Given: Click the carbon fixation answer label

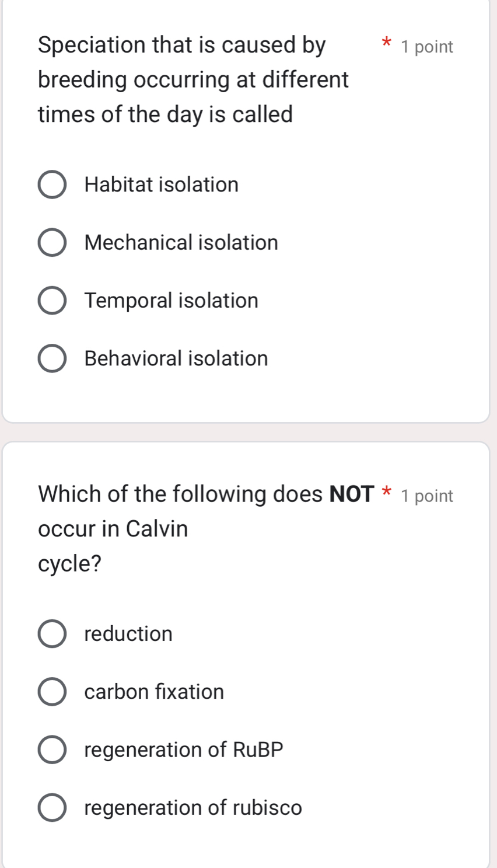Looking at the screenshot, I should click(154, 692).
